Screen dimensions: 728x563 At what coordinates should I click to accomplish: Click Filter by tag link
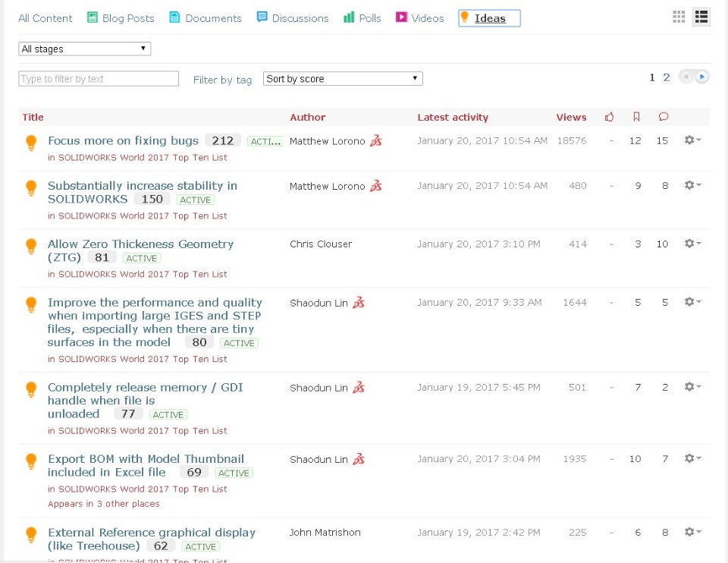222,80
